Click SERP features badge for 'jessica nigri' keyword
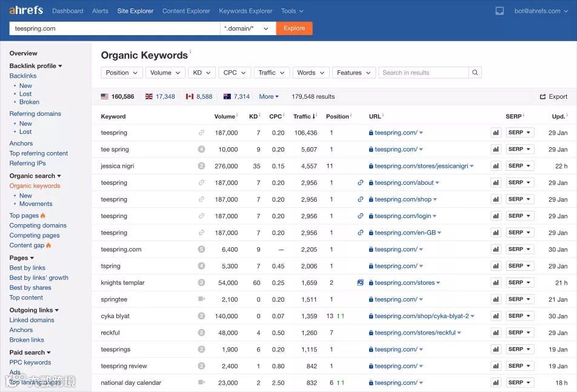 click(x=201, y=166)
